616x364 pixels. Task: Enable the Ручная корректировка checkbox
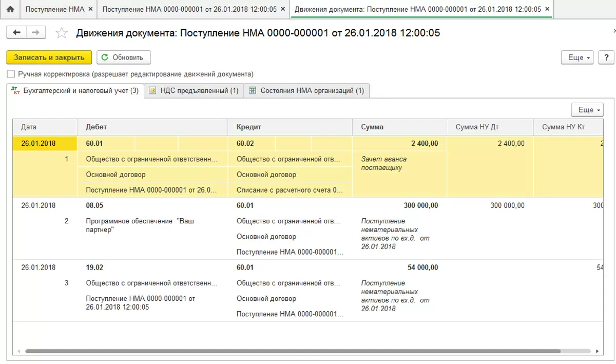11,74
